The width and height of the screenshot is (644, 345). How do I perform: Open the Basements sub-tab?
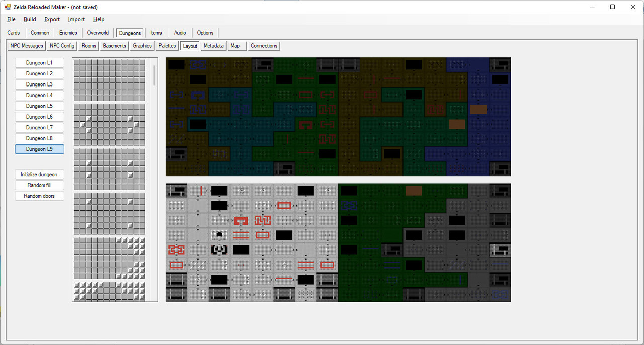coord(115,46)
